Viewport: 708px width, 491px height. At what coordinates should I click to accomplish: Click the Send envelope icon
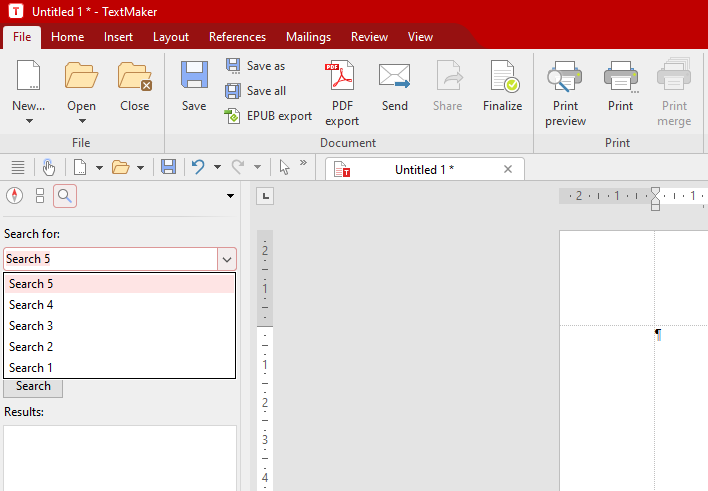point(395,75)
